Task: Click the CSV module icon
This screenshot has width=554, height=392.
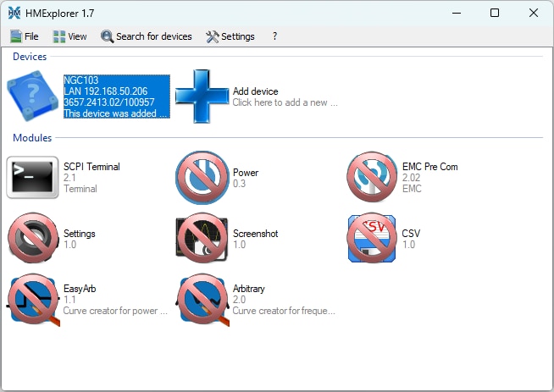Action: (371, 238)
